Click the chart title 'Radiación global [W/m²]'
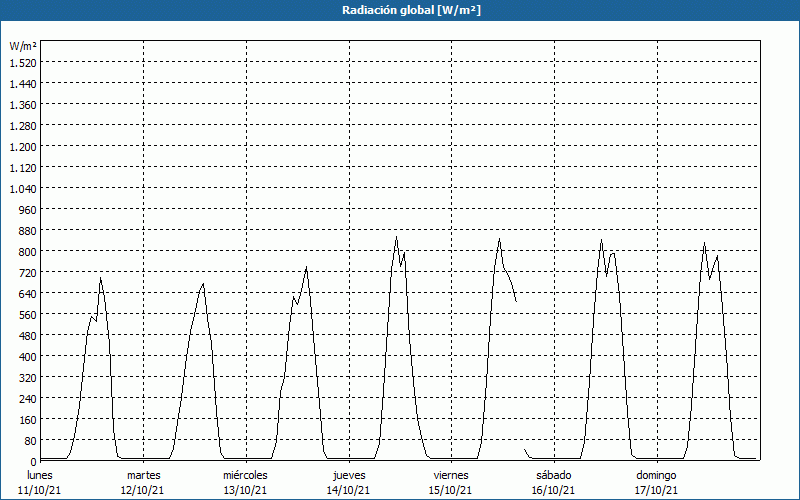Screen dimensions: 800x500 pos(400,10)
